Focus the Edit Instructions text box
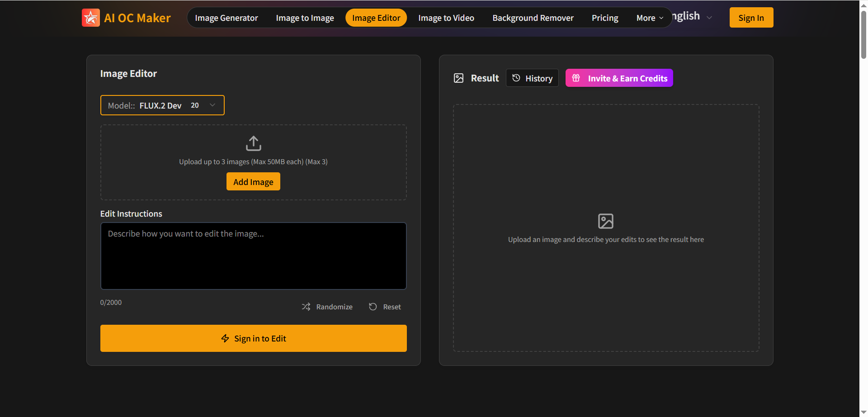 pyautogui.click(x=253, y=256)
